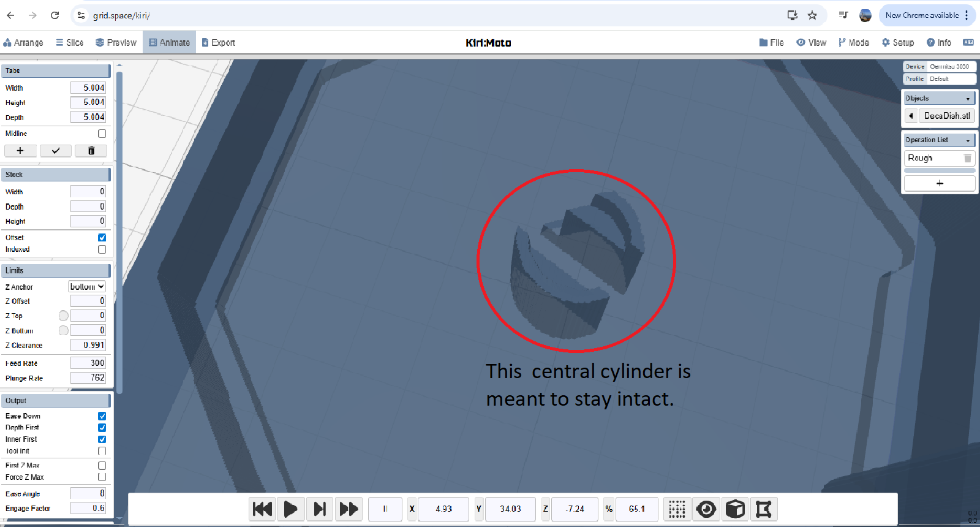Open the Setup menu
Screen dimensions: 980x527
pyautogui.click(x=897, y=43)
